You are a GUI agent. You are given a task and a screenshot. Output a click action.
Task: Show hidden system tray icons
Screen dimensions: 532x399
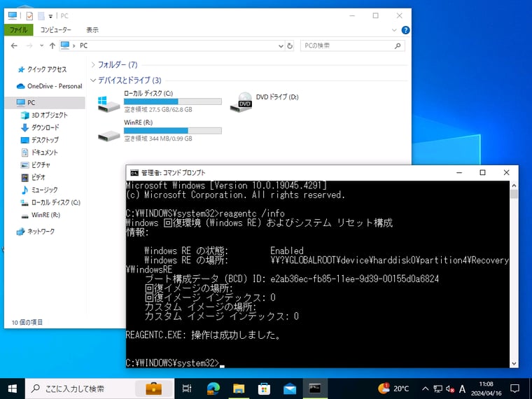[x=425, y=388]
